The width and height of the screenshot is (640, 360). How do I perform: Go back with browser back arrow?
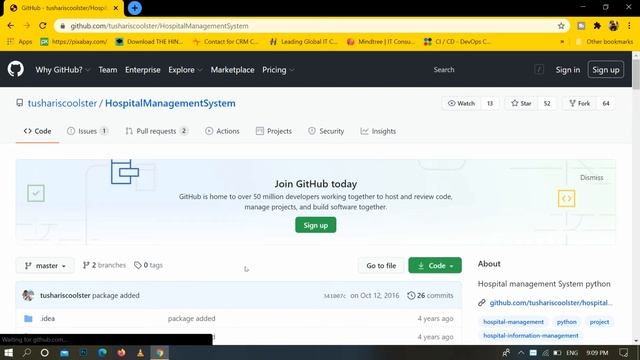[x=11, y=26]
